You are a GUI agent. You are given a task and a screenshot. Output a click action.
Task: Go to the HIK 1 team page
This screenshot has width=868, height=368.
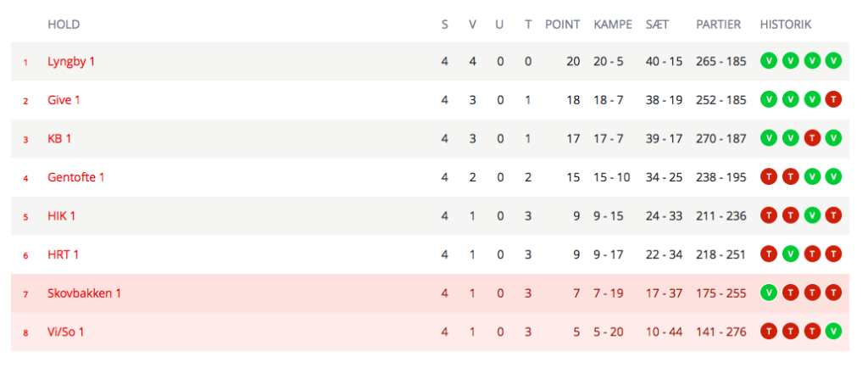coord(61,216)
